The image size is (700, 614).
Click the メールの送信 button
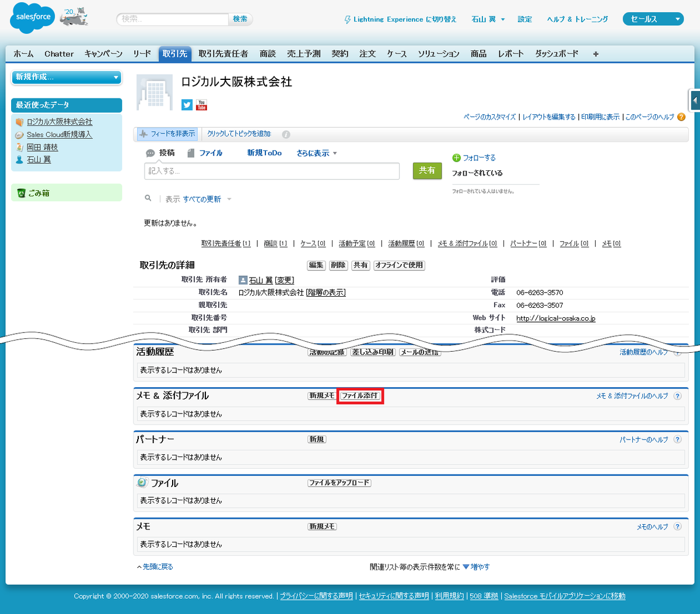point(419,352)
